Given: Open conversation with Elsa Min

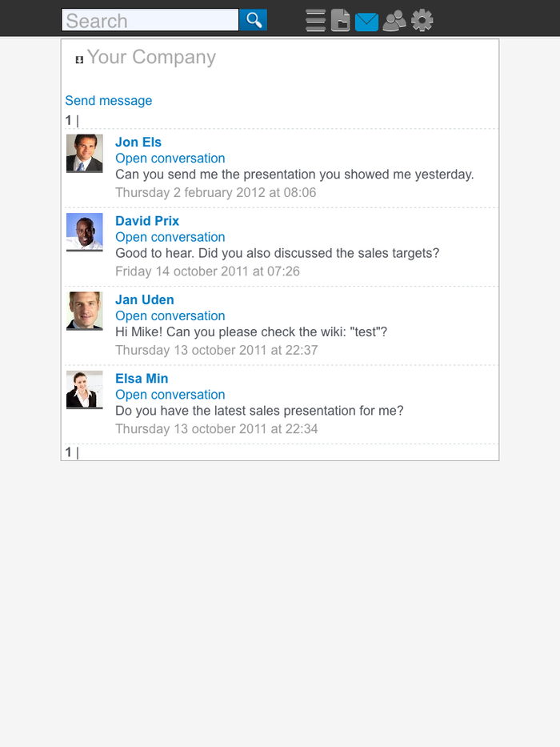Looking at the screenshot, I should pos(170,395).
